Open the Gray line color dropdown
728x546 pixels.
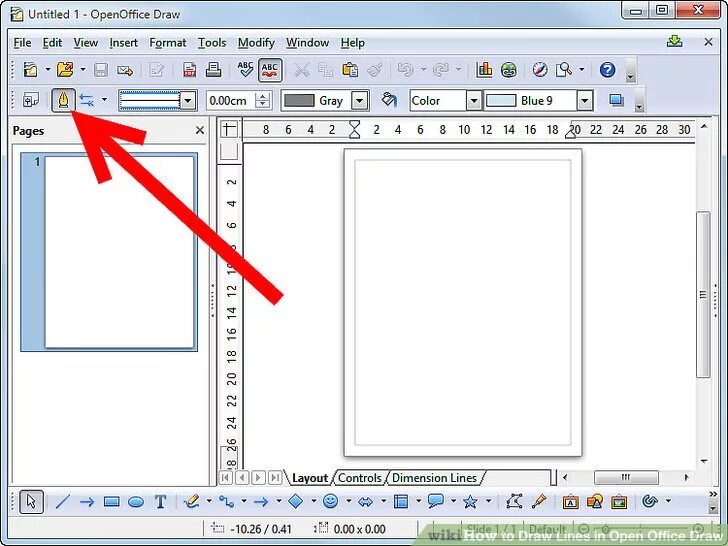[x=360, y=101]
